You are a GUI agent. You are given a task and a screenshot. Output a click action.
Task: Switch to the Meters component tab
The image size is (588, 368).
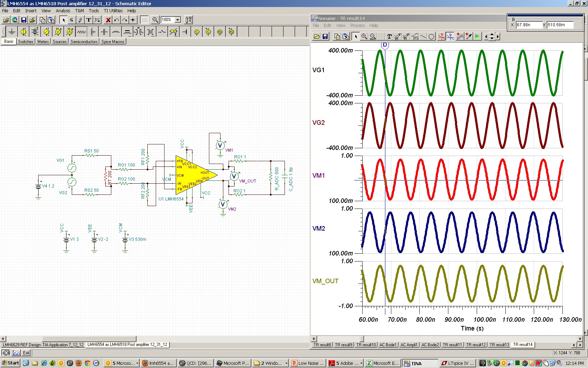click(43, 42)
